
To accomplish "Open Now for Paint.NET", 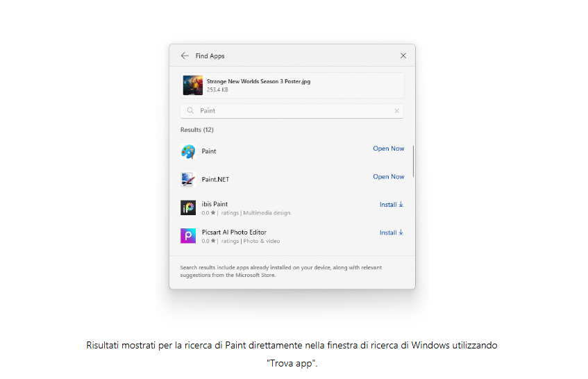I will tap(389, 176).
